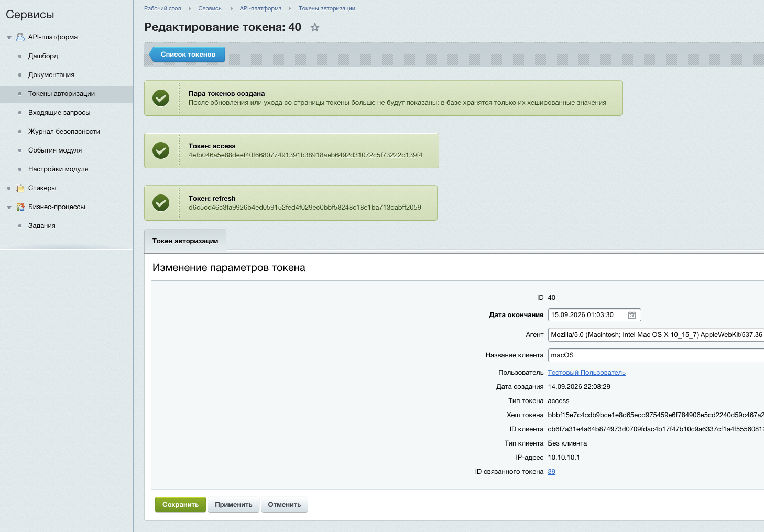Click the Бизнес-процессы icon
Image resolution: width=764 pixels, height=532 pixels.
coord(20,207)
